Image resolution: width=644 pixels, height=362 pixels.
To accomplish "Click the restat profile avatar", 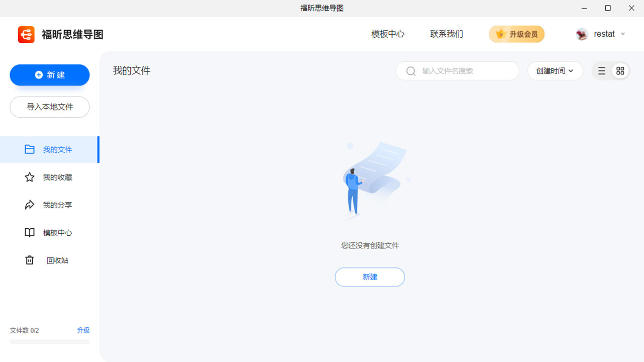I will pos(582,34).
